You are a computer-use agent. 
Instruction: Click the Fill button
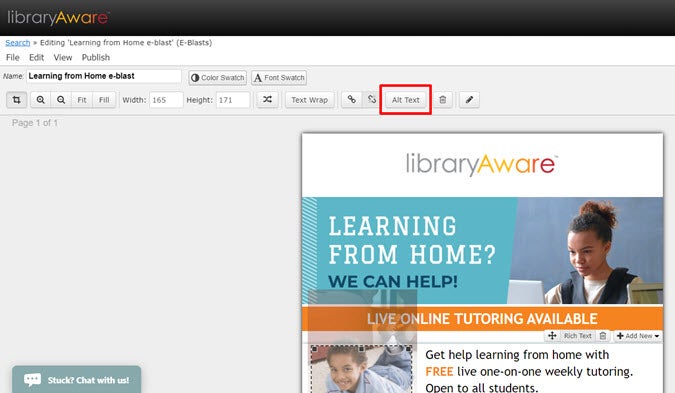tap(104, 100)
